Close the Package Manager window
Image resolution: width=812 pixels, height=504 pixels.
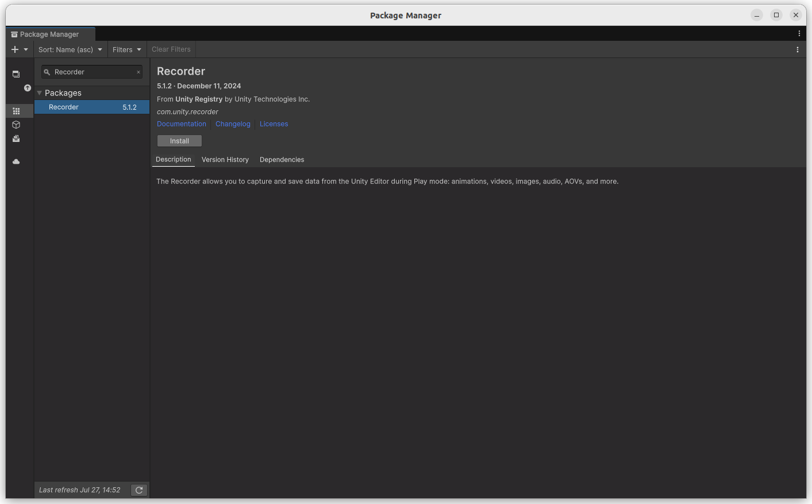[796, 15]
